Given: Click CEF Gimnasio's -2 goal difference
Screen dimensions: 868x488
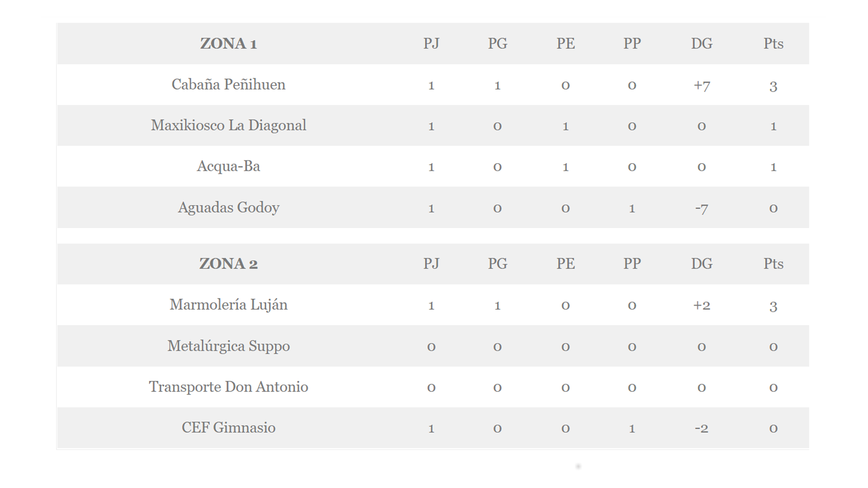Looking at the screenshot, I should coord(701,428).
